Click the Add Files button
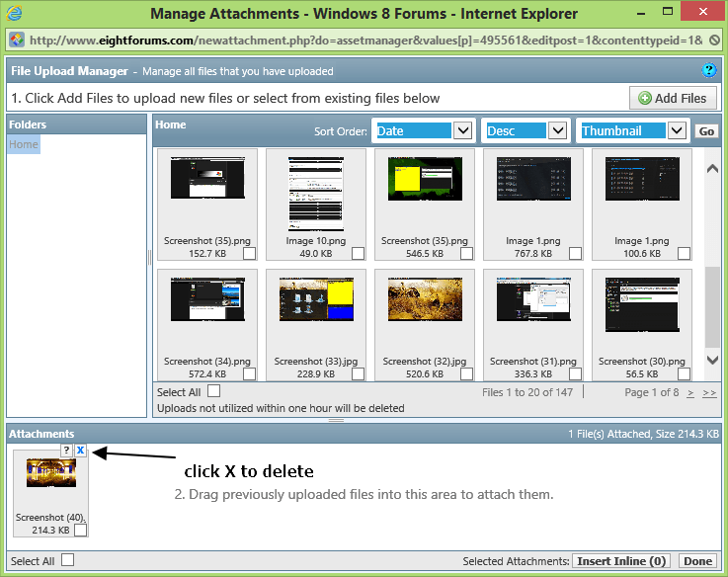The height and width of the screenshot is (577, 728). point(673,98)
